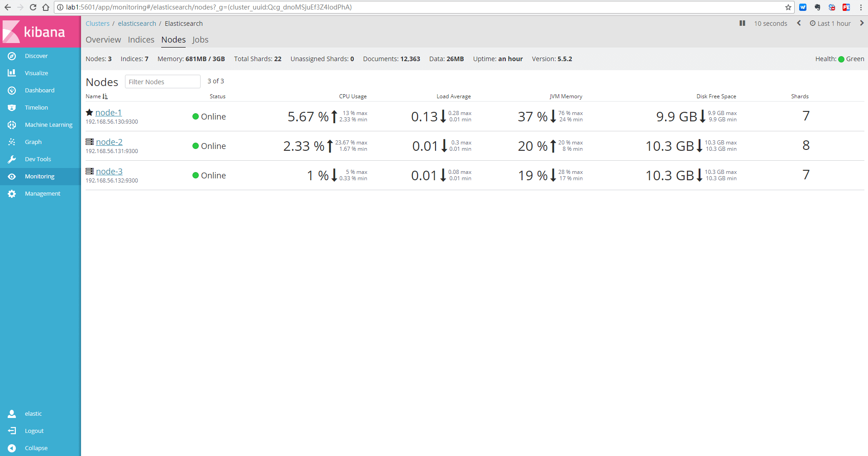
Task: Sort nodes by Load Average column
Action: click(x=454, y=96)
